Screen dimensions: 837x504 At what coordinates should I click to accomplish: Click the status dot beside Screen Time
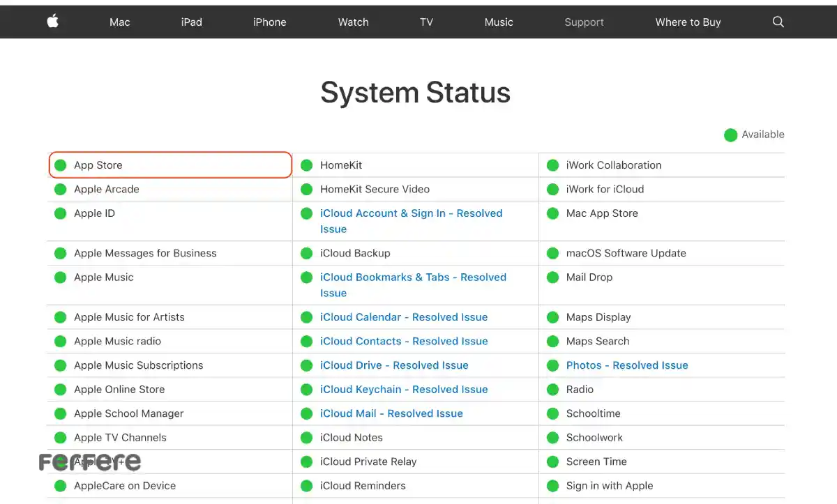click(x=552, y=461)
